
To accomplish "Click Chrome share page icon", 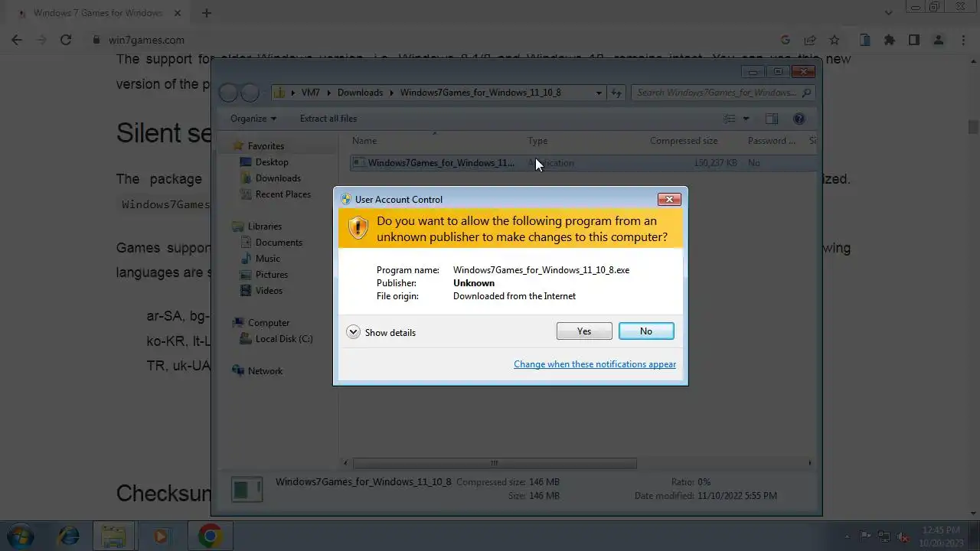I will pyautogui.click(x=810, y=40).
